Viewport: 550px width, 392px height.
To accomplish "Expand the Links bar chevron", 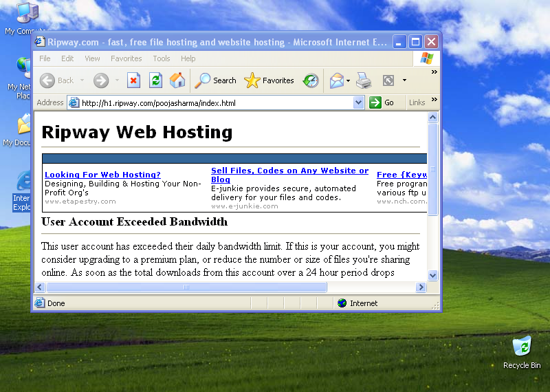I will coord(434,99).
